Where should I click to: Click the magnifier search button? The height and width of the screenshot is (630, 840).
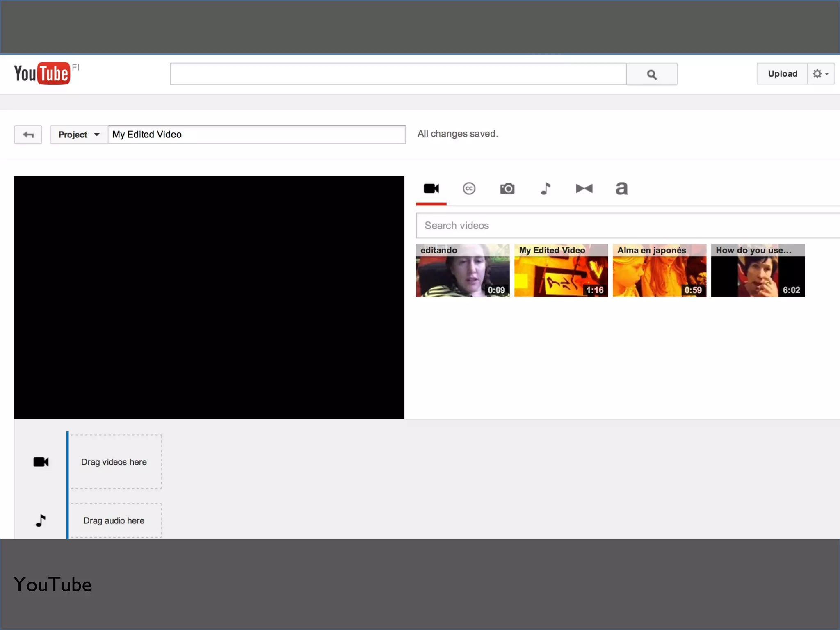pos(652,74)
